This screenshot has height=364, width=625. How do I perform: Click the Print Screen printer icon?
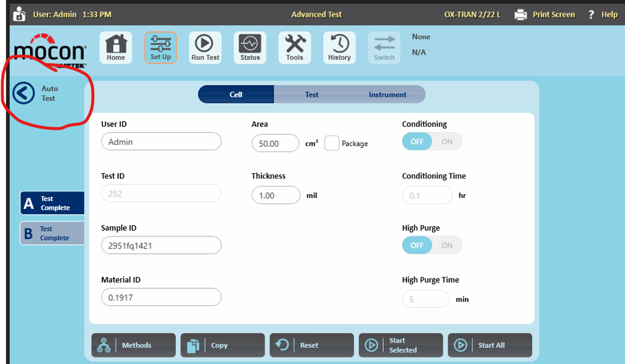521,14
